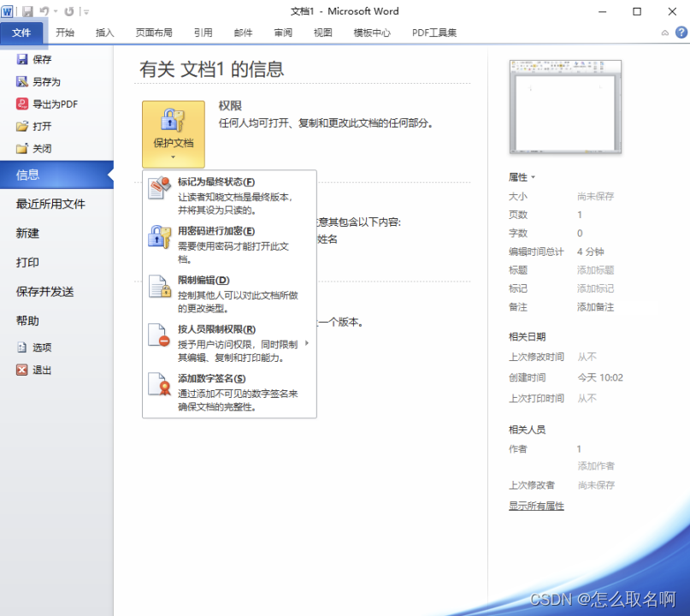Maximize the Word window
The width and height of the screenshot is (690, 616).
(637, 12)
